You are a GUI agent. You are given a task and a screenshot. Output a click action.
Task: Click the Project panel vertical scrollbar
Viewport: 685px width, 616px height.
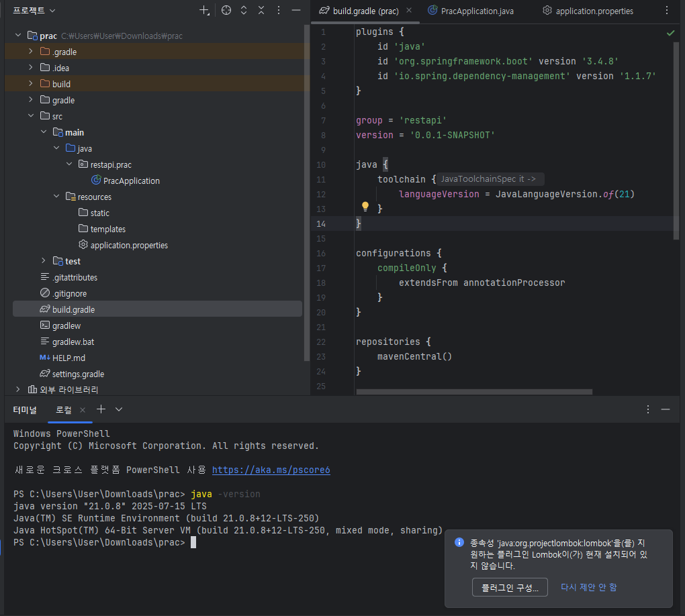point(307,192)
